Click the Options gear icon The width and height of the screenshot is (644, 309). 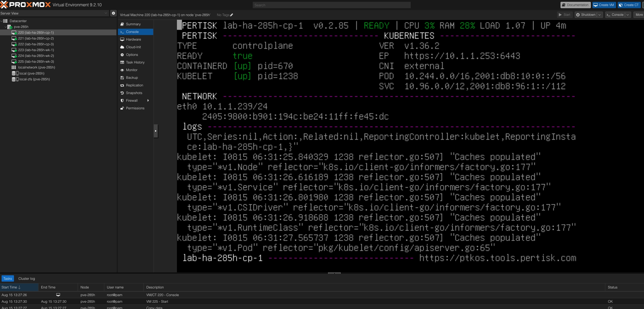coord(122,55)
